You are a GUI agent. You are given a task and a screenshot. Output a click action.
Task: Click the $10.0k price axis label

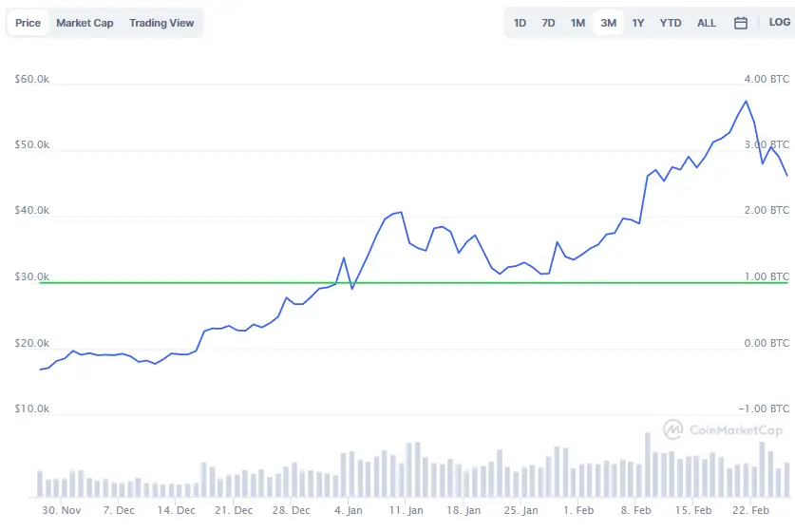pos(32,408)
